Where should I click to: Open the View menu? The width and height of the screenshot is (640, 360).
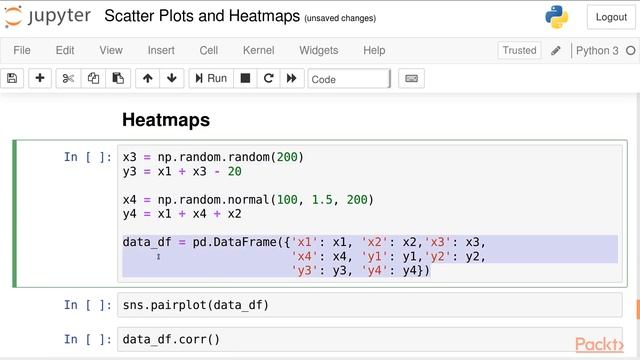tap(111, 50)
